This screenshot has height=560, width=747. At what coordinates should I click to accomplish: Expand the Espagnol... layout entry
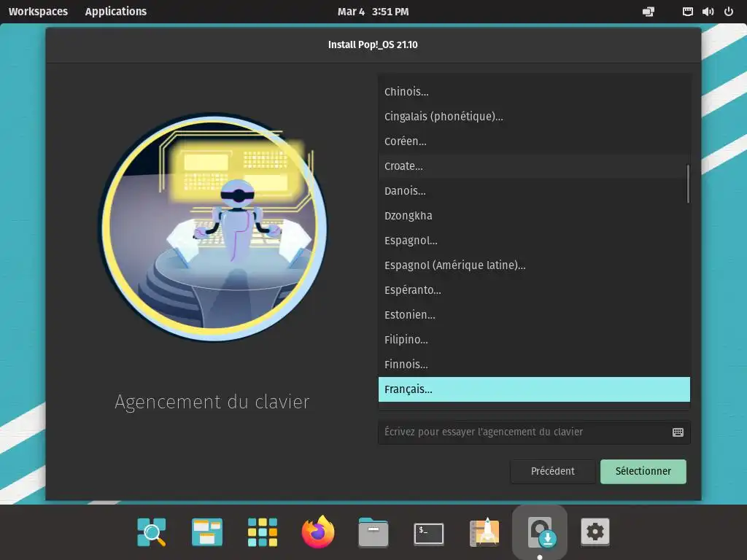point(534,241)
